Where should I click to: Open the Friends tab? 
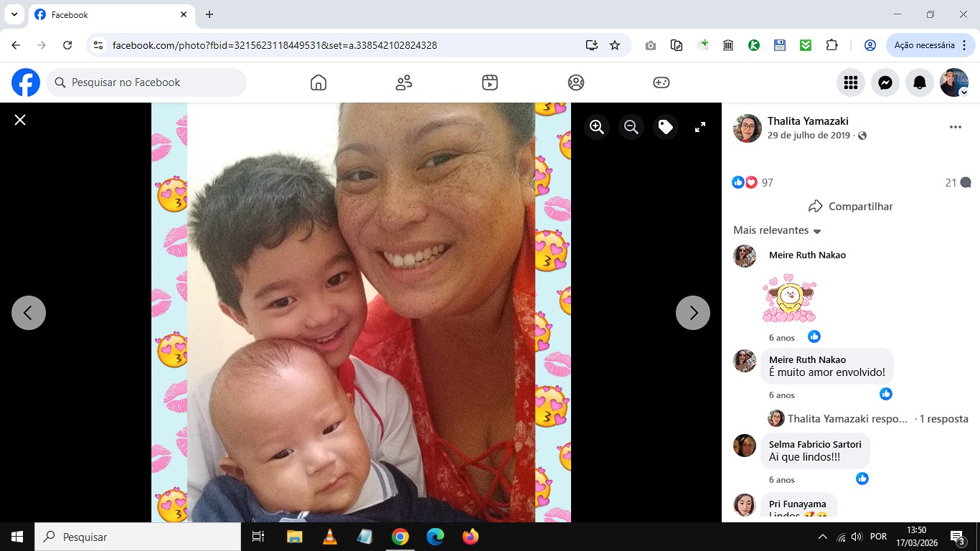click(x=404, y=83)
